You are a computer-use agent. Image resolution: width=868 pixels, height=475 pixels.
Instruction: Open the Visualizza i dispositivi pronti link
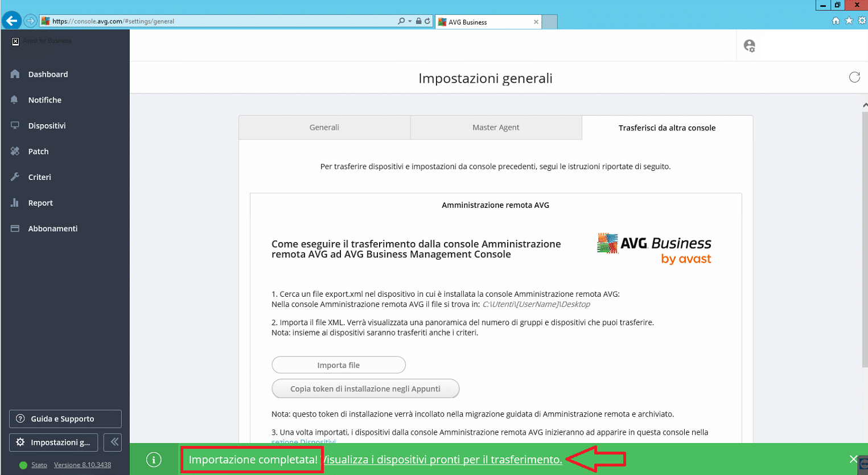[x=442, y=460]
